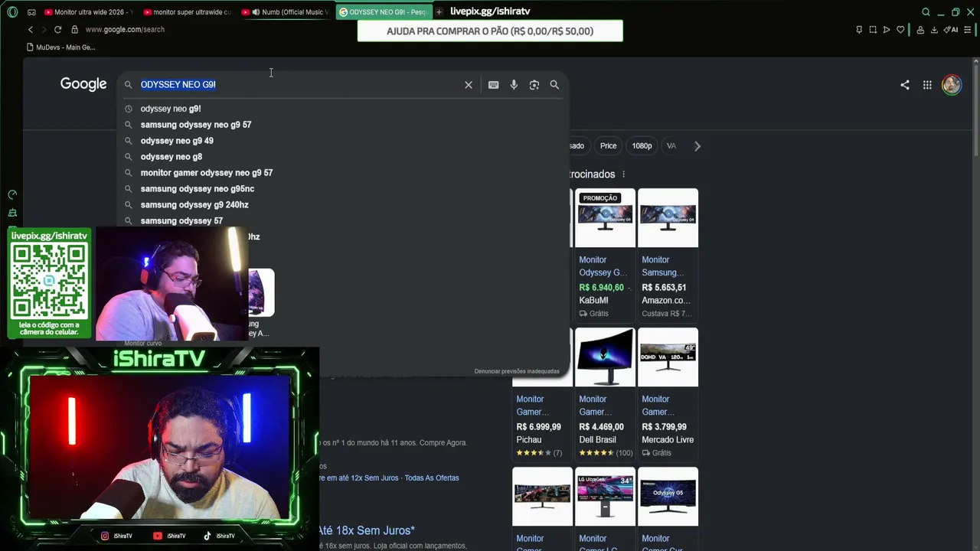Reload the current Google search page

point(57,29)
